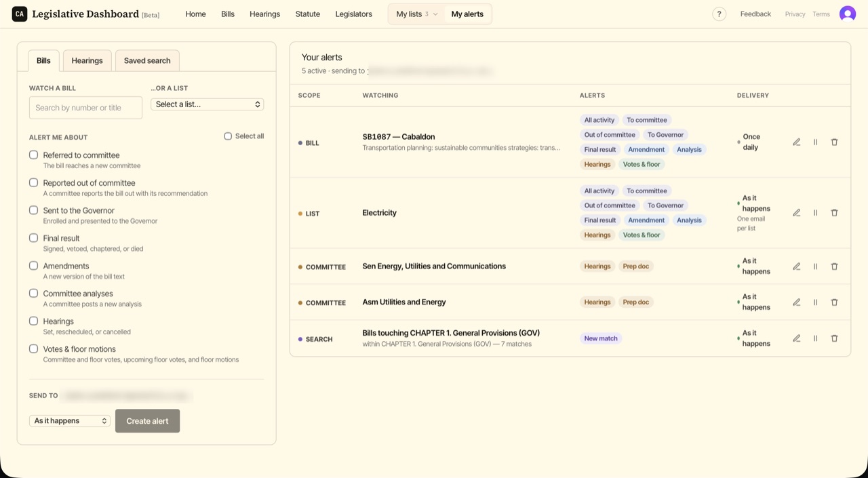Delete the SB1087 Cabaldon alert
Image resolution: width=868 pixels, height=478 pixels.
click(x=835, y=142)
